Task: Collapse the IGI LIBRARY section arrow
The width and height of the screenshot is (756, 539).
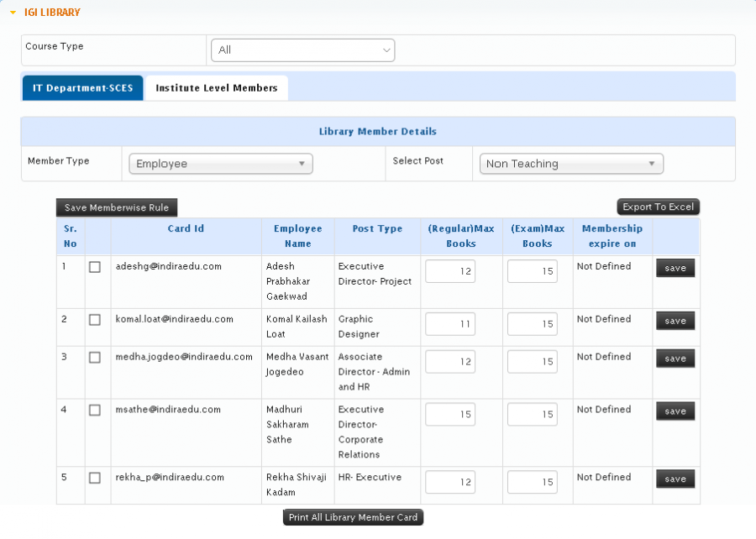Action: coord(13,13)
